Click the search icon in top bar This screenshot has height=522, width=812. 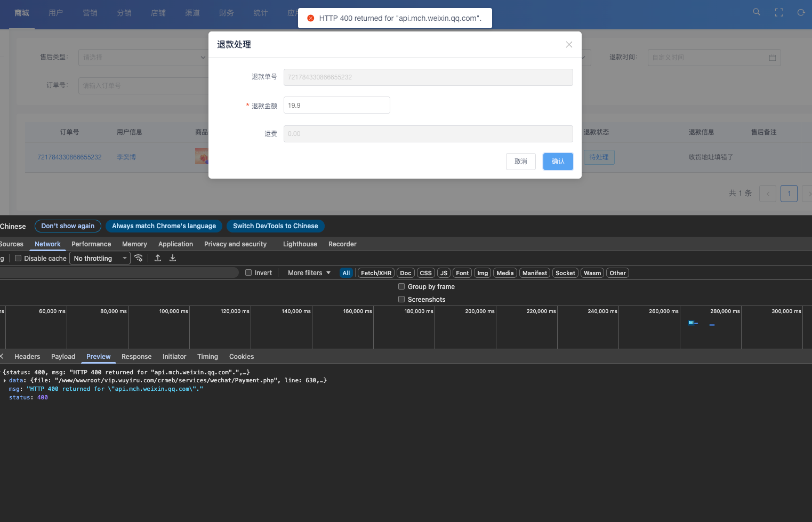(756, 12)
